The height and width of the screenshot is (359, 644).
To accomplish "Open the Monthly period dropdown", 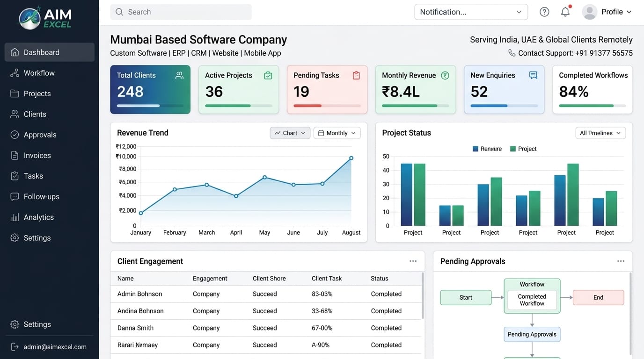I will tap(337, 133).
